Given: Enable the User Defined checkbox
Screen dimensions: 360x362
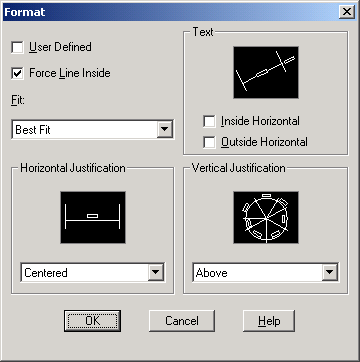Looking at the screenshot, I should [17, 47].
